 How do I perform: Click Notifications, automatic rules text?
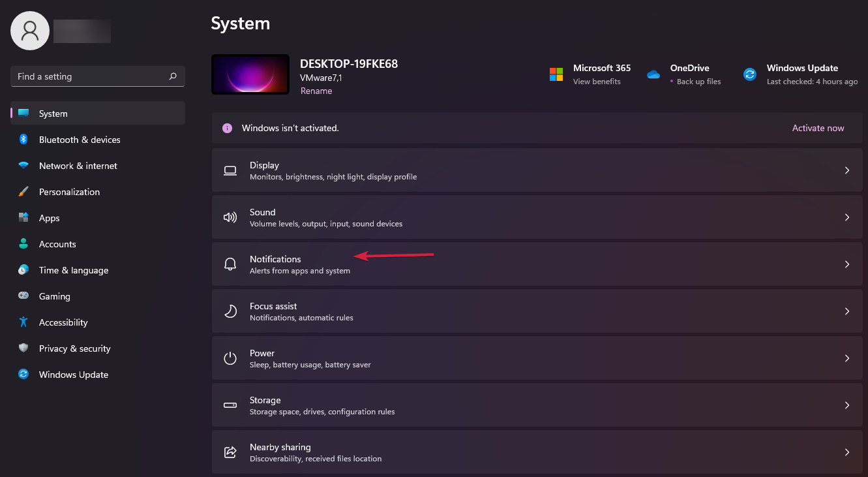[x=301, y=318]
